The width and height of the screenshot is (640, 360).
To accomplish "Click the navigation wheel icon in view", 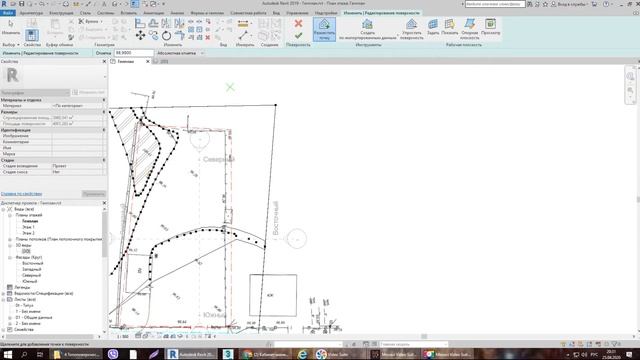I will pyautogui.click(x=630, y=76).
